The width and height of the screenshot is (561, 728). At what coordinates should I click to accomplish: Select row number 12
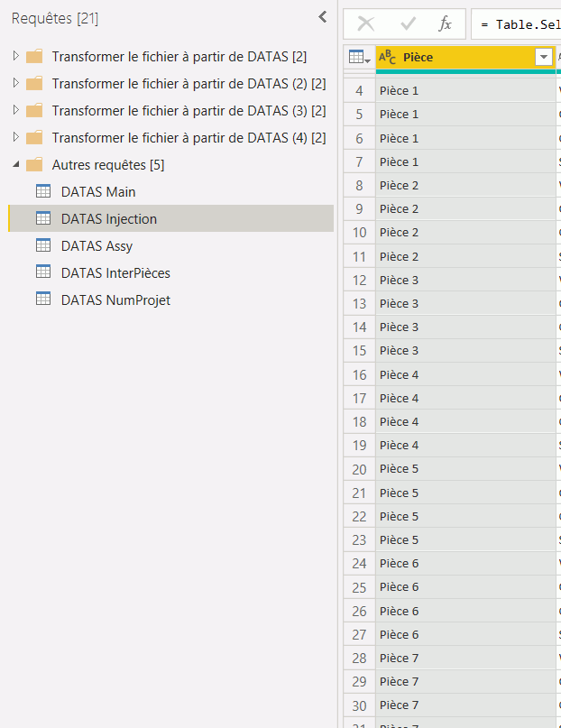click(359, 280)
